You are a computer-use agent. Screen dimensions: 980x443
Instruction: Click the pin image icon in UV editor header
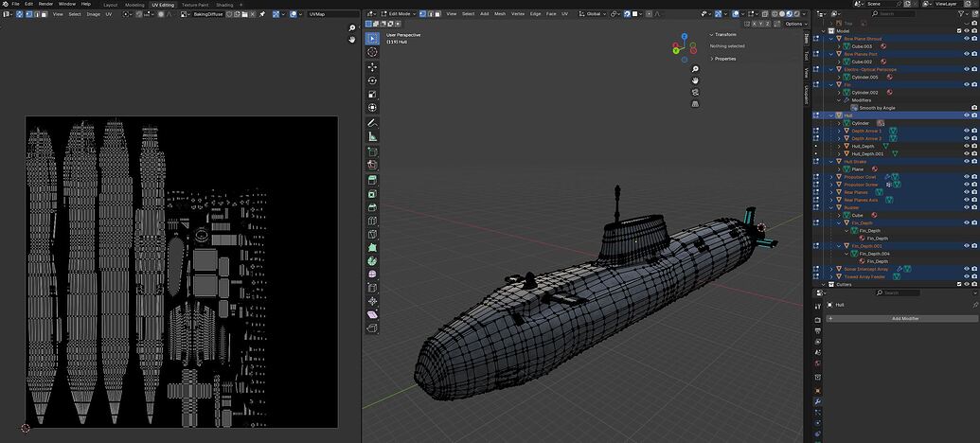(262, 14)
